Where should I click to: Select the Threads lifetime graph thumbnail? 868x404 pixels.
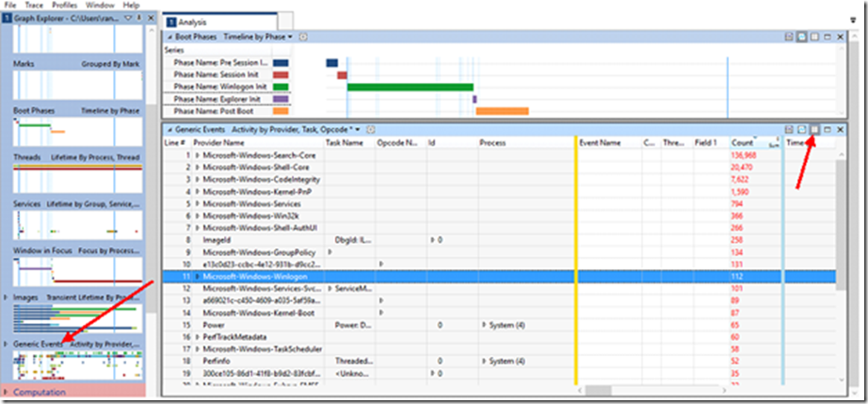77,178
